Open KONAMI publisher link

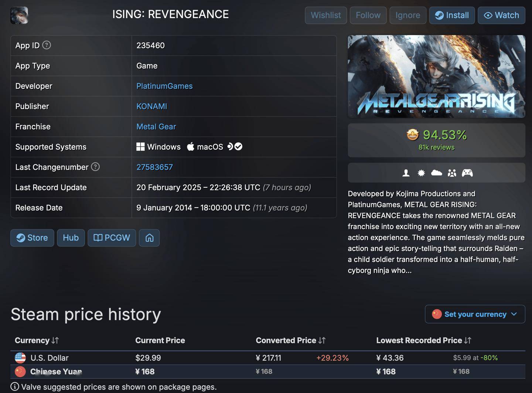[x=151, y=106]
